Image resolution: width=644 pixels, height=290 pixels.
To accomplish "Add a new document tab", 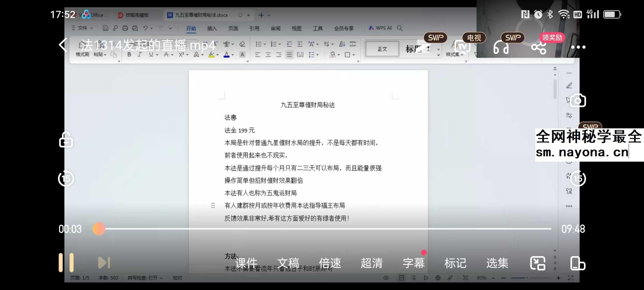I will [261, 15].
